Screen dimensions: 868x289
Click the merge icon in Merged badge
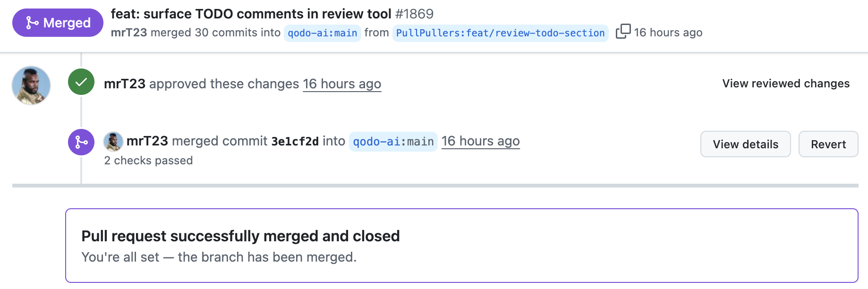[32, 23]
